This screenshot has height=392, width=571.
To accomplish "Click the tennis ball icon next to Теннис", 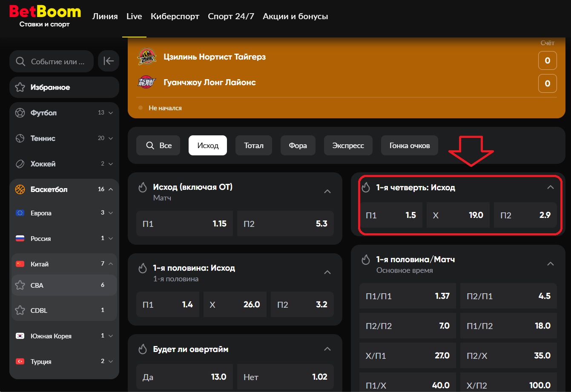I will click(x=20, y=138).
